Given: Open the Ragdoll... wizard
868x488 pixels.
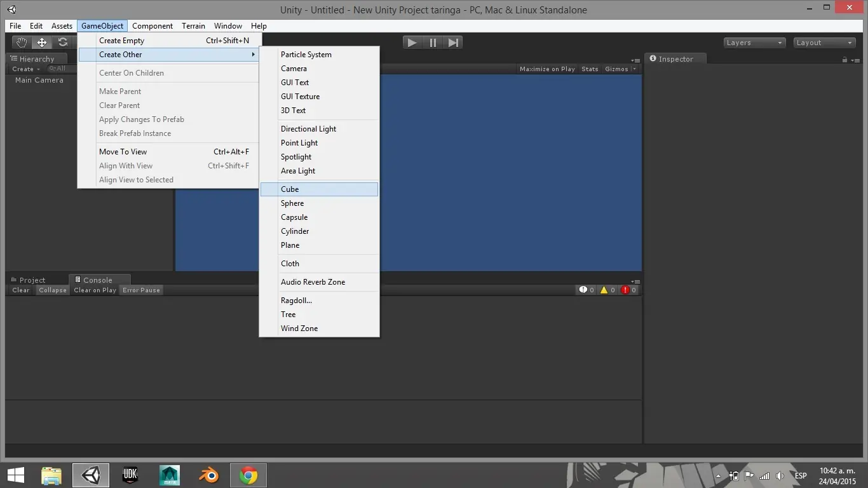Looking at the screenshot, I should click(319, 301).
